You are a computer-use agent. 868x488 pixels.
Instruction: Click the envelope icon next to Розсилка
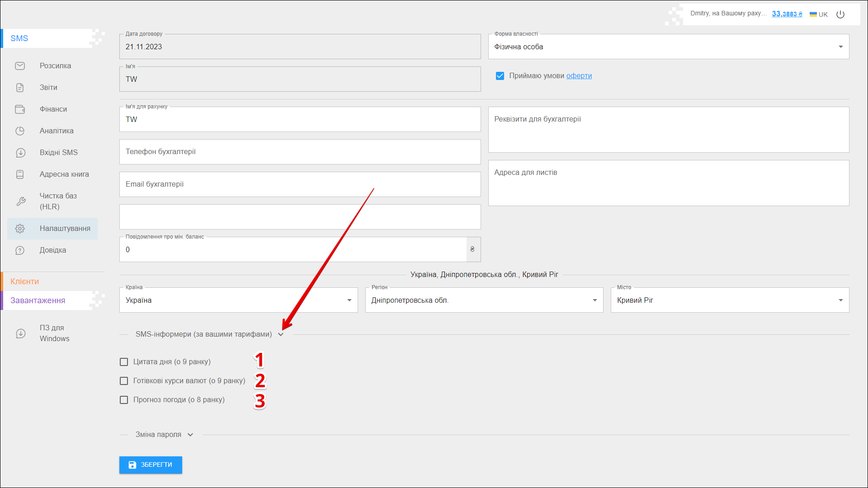point(20,66)
